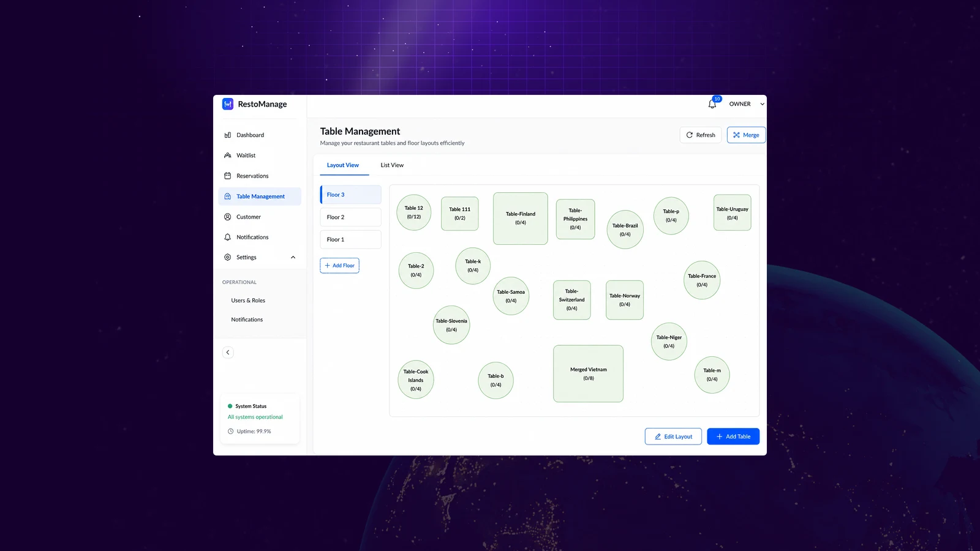Select Floor 1
This screenshot has width=980, height=551.
(350, 239)
